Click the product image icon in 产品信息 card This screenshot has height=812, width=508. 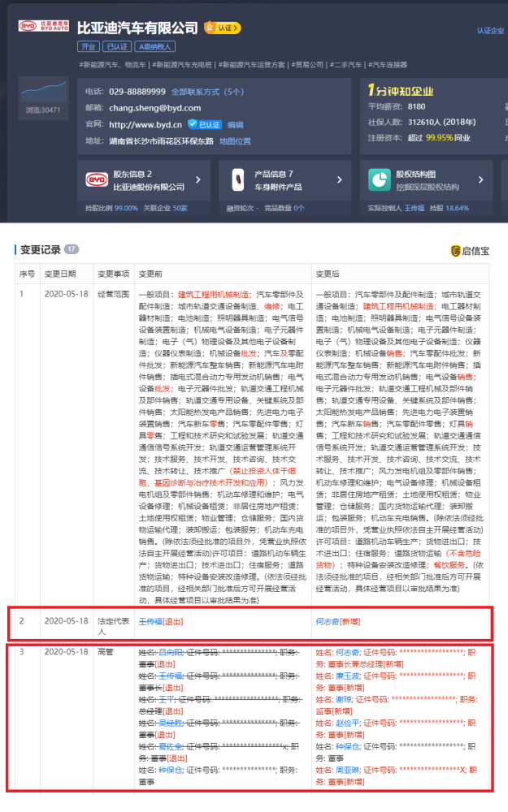[238, 179]
